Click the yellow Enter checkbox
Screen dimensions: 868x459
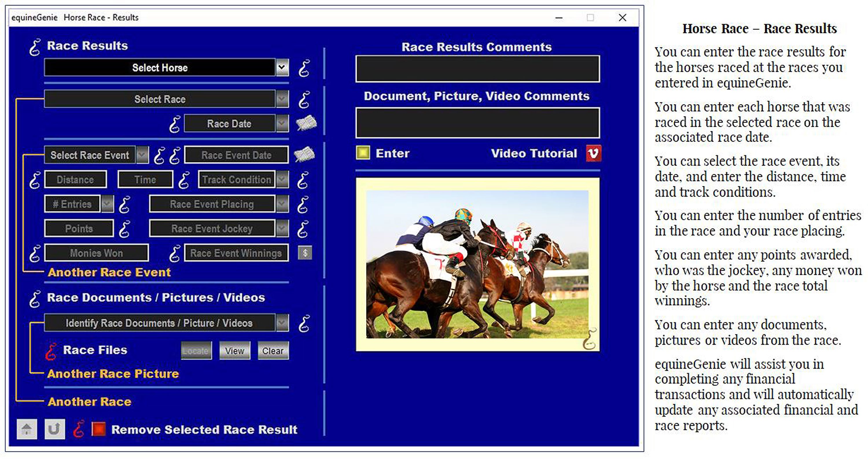363,153
